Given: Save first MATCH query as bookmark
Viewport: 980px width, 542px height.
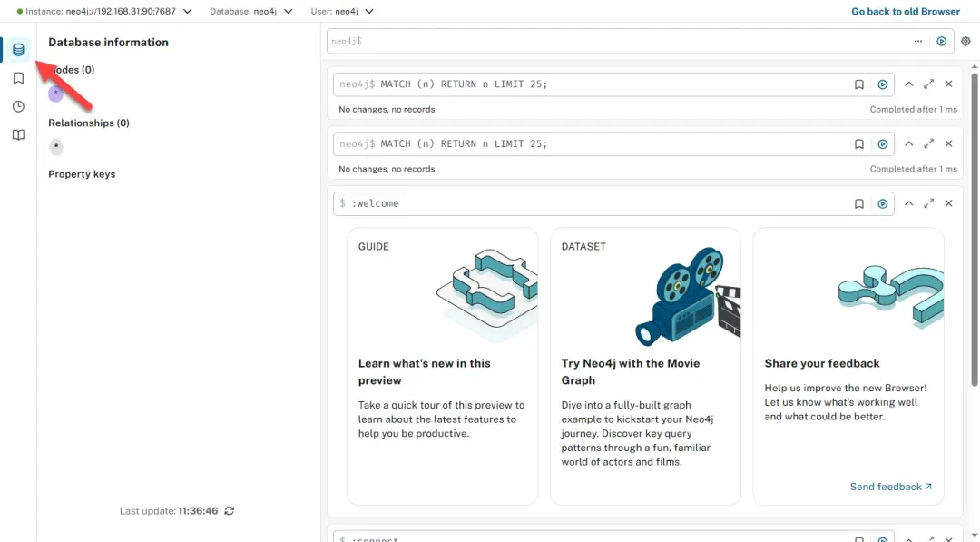Looking at the screenshot, I should pyautogui.click(x=858, y=84).
